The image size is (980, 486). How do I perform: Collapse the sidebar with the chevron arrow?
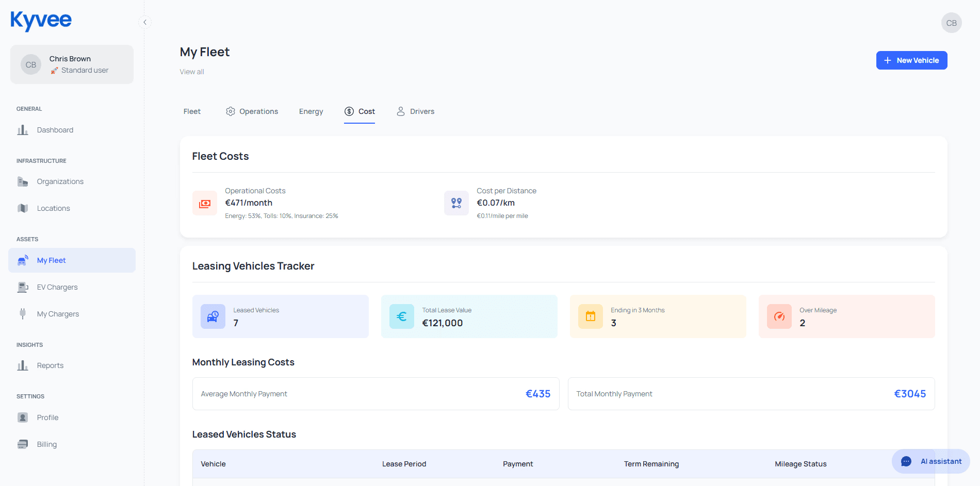coord(145,22)
